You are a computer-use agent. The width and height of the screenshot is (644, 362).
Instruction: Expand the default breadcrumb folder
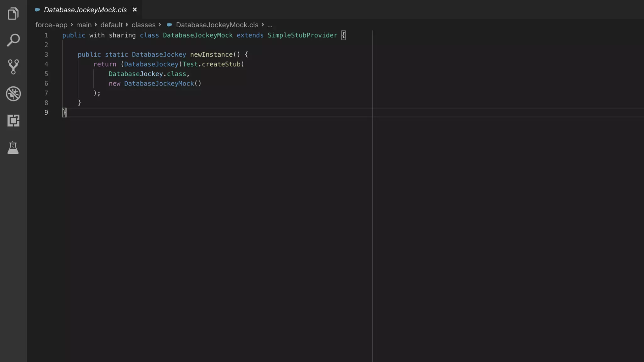click(111, 25)
